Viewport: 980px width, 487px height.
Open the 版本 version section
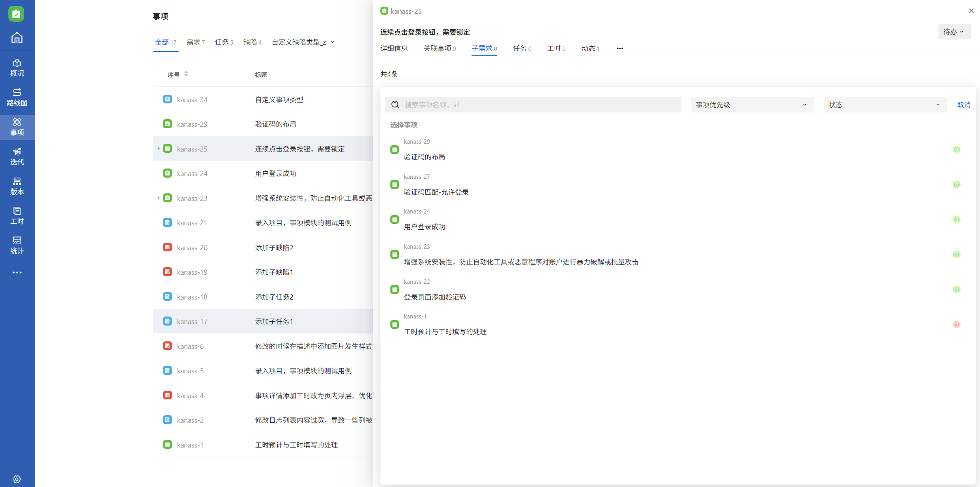coord(17,186)
